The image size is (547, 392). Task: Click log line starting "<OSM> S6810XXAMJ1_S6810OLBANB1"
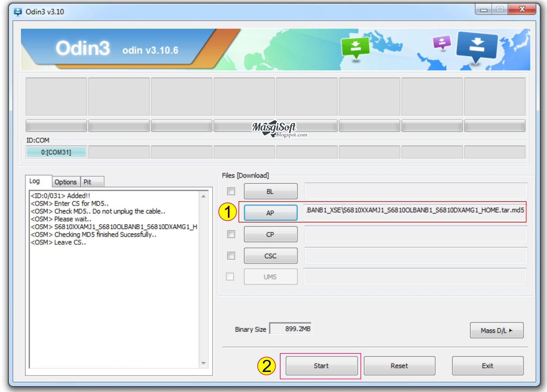(x=114, y=227)
